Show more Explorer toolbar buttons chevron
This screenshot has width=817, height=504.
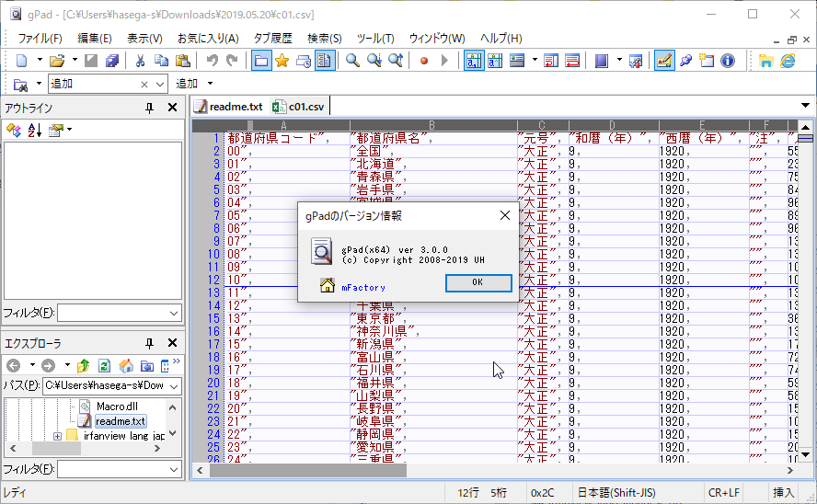point(177,361)
